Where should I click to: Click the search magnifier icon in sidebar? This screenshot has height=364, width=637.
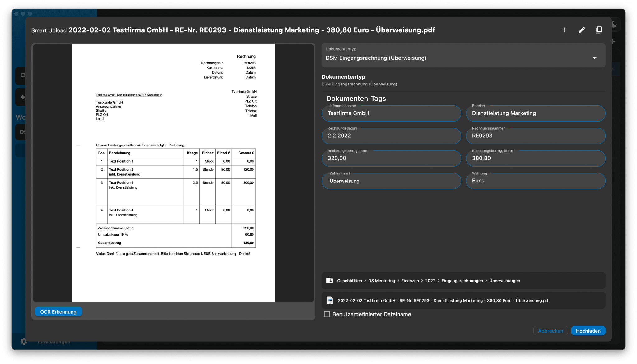(23, 76)
